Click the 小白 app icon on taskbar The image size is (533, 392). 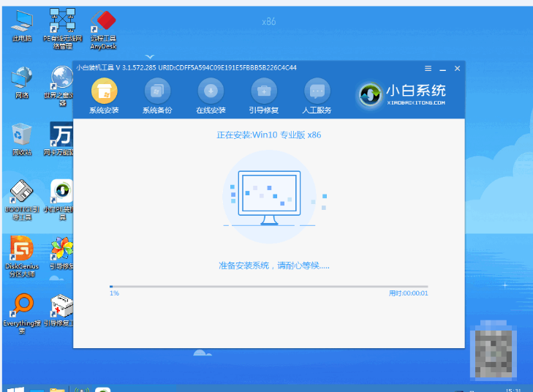tap(102, 390)
